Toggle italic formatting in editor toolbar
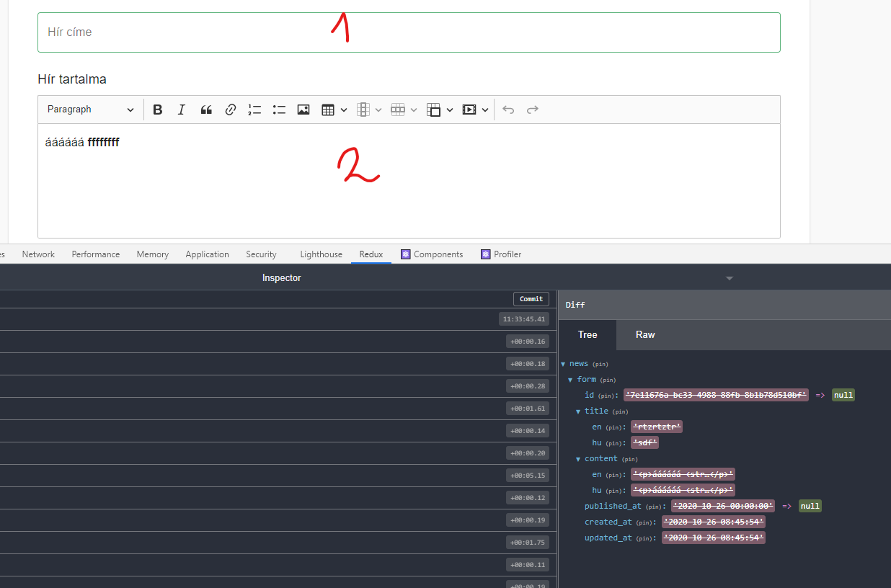The width and height of the screenshot is (891, 588). 182,110
